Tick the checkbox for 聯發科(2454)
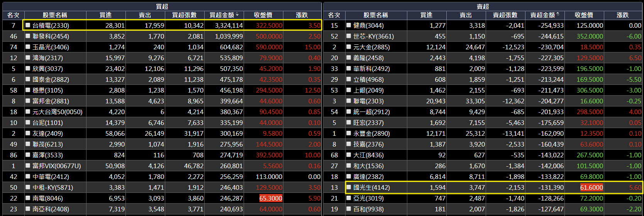Screen dimensions: 644x216 pos(28,36)
